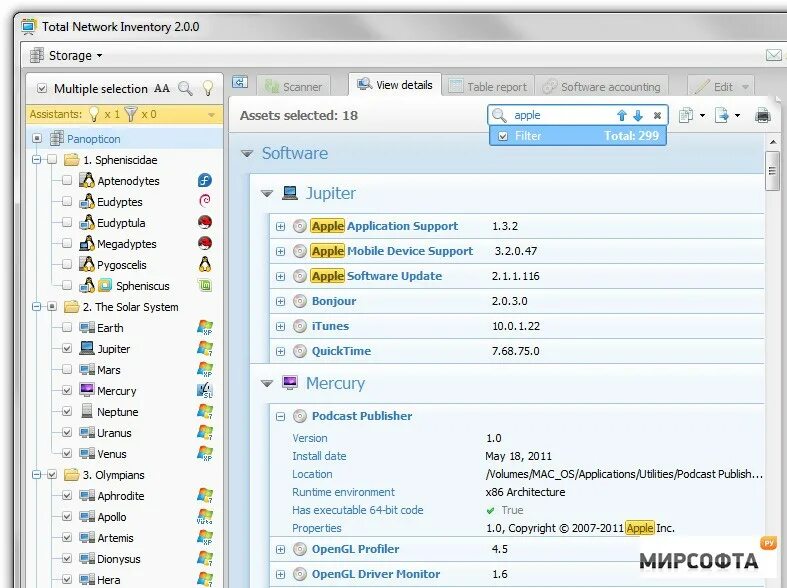The width and height of the screenshot is (787, 588).
Task: Click the 'Assets selected: 18' text
Action: point(299,115)
